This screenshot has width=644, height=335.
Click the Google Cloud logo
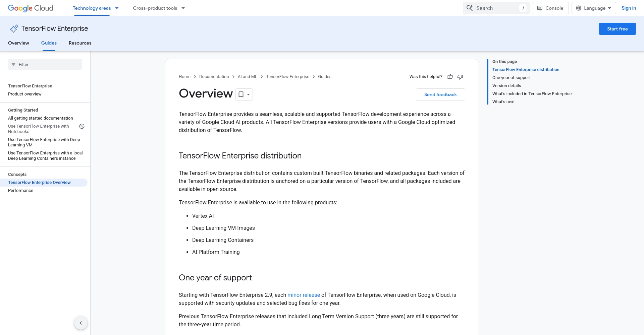pyautogui.click(x=31, y=8)
